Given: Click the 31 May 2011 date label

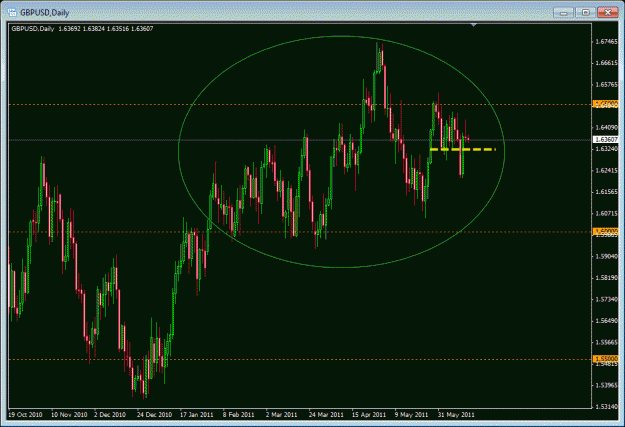Looking at the screenshot, I should point(456,415).
